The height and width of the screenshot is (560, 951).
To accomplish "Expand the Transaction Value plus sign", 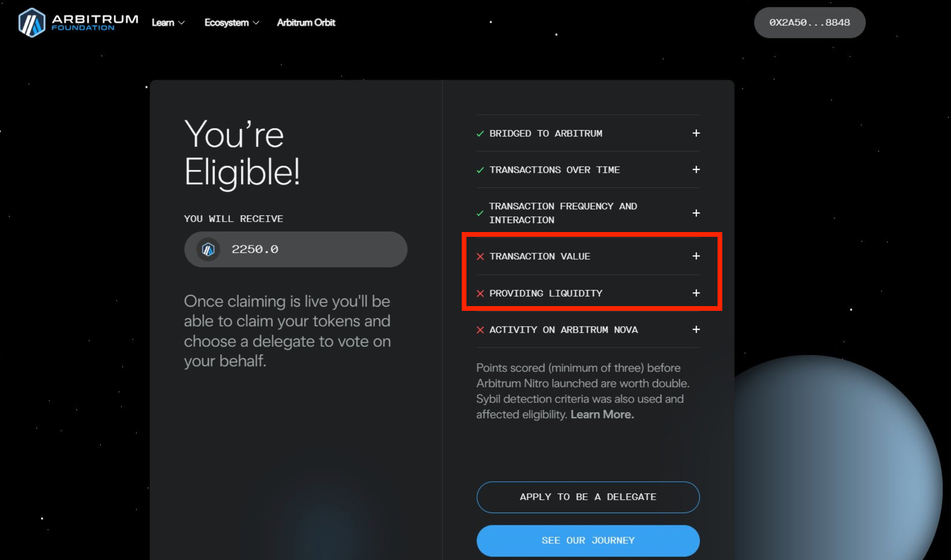I will tap(696, 256).
